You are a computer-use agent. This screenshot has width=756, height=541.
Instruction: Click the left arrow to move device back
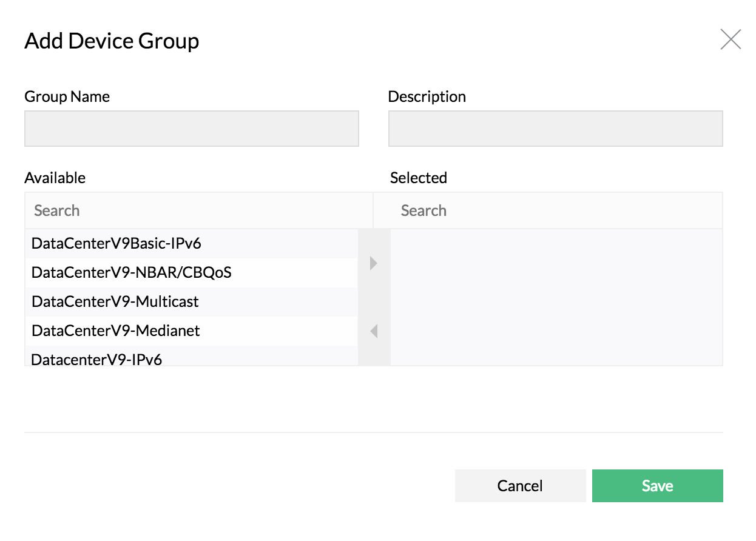point(374,331)
